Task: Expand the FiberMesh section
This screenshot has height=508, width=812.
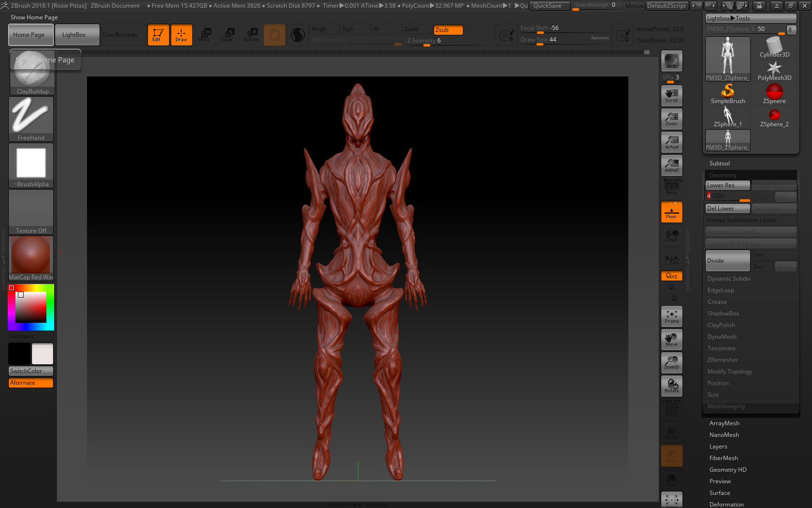Action: click(724, 458)
